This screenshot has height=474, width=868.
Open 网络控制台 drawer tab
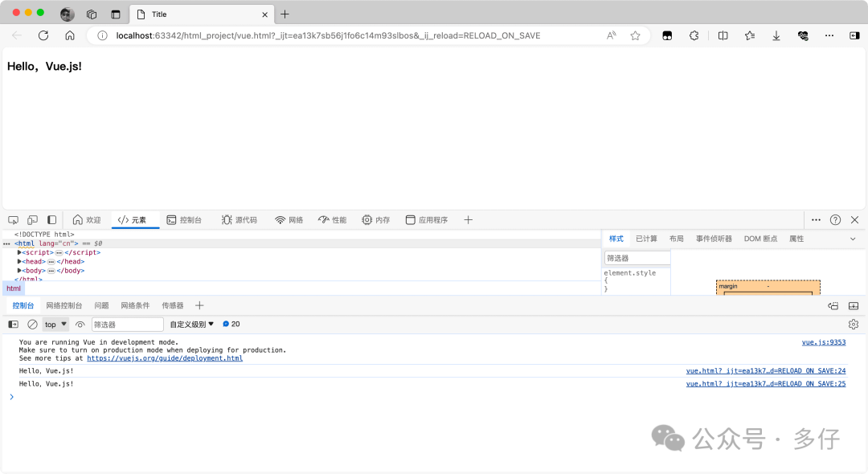point(64,306)
